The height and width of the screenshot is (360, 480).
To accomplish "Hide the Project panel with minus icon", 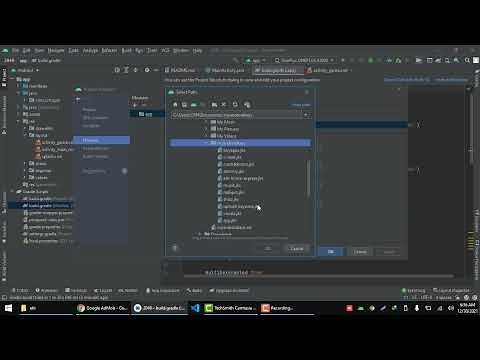I will (156, 70).
